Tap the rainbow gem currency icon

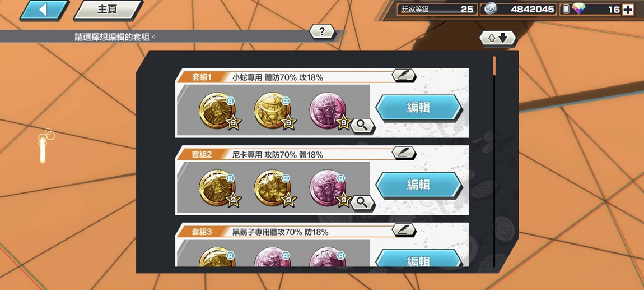click(x=578, y=9)
